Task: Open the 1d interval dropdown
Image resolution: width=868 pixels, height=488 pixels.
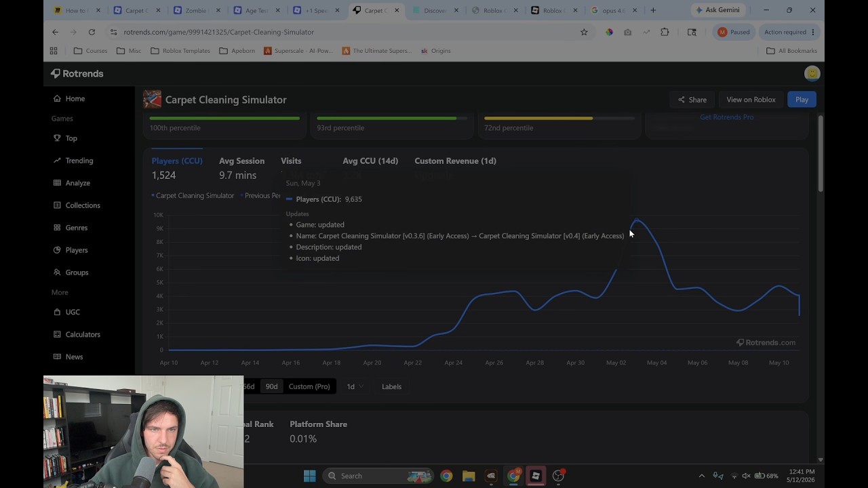Action: coord(355,386)
